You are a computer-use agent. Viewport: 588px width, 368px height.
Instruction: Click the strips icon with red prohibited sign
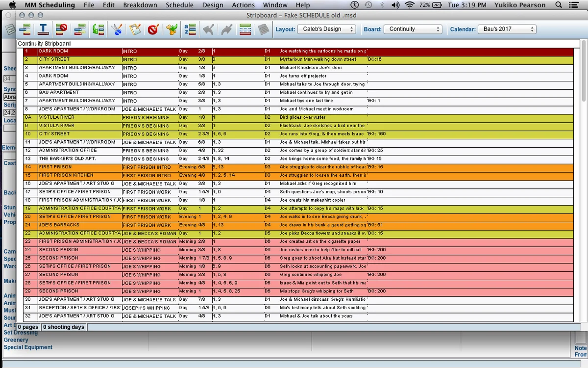point(61,29)
